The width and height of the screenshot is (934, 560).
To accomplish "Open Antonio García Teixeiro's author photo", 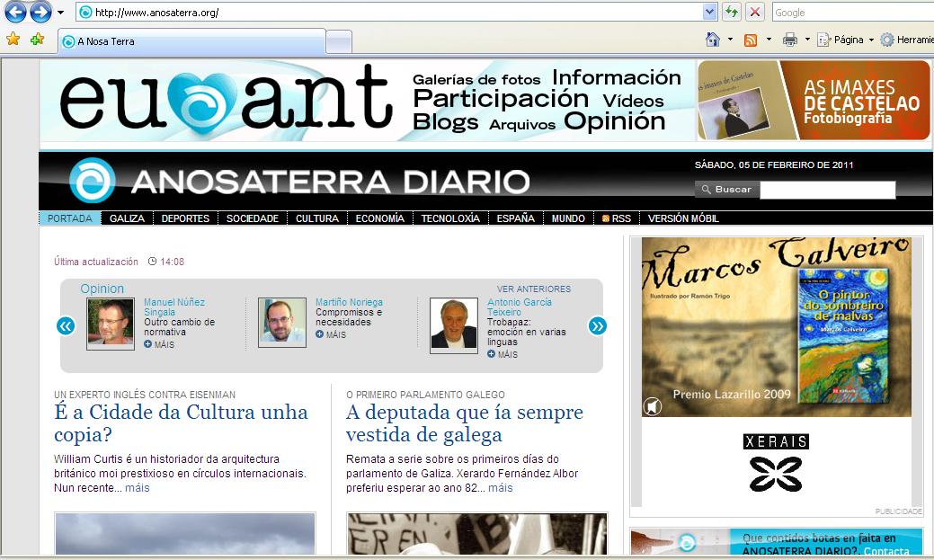I will tap(454, 324).
